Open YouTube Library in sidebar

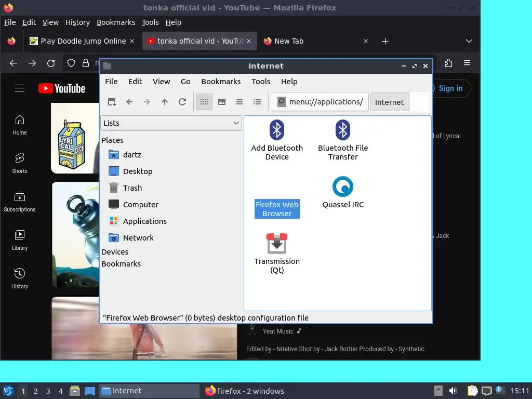20,240
